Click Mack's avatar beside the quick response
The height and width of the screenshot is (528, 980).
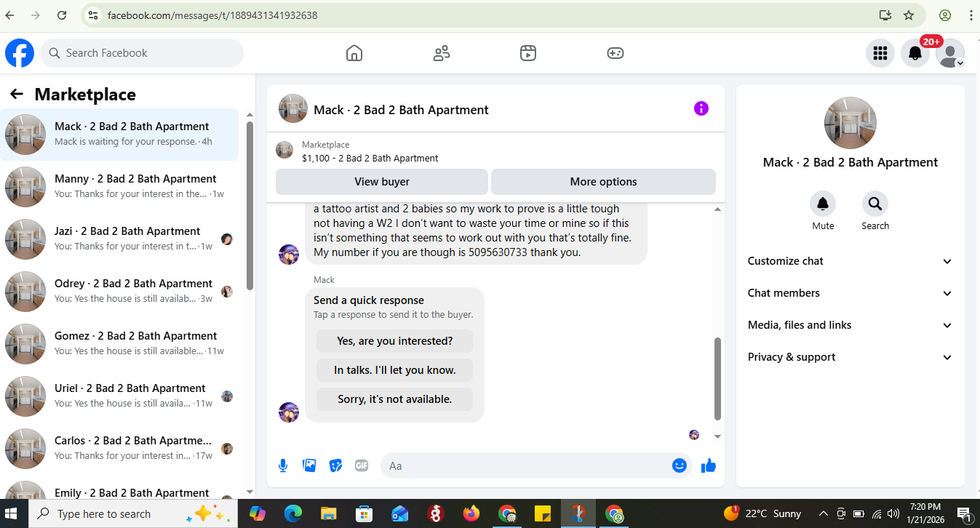click(x=289, y=412)
